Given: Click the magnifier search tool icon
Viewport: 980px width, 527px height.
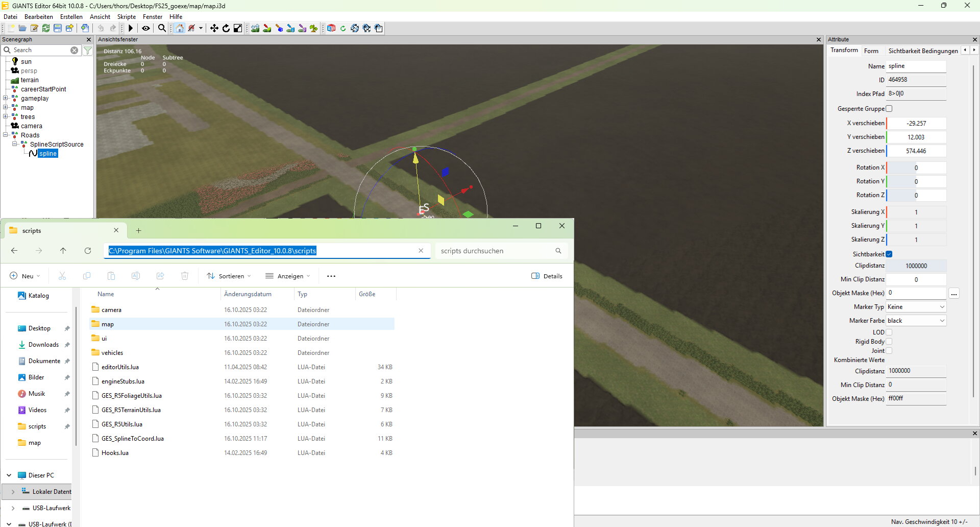Looking at the screenshot, I should point(162,29).
